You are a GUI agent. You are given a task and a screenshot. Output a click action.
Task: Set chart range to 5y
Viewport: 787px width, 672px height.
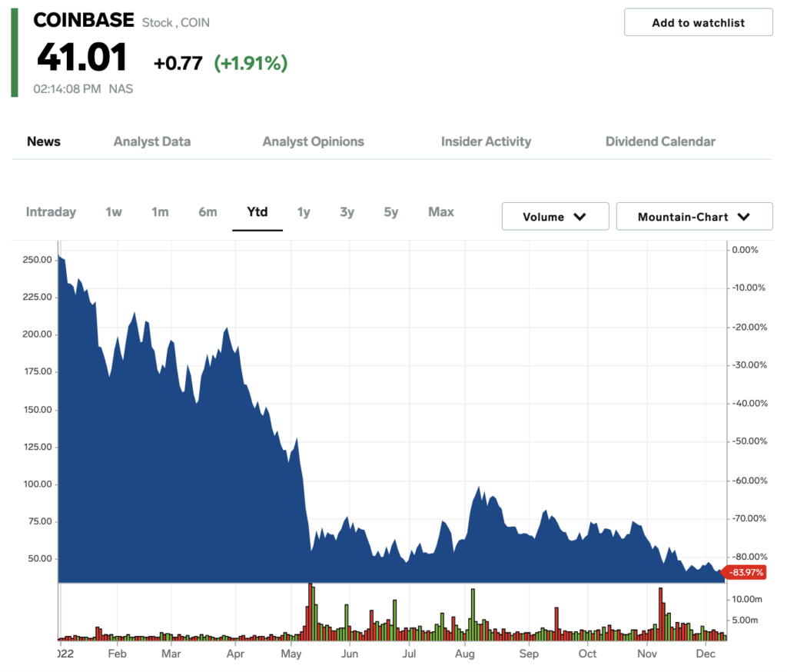pyautogui.click(x=391, y=212)
